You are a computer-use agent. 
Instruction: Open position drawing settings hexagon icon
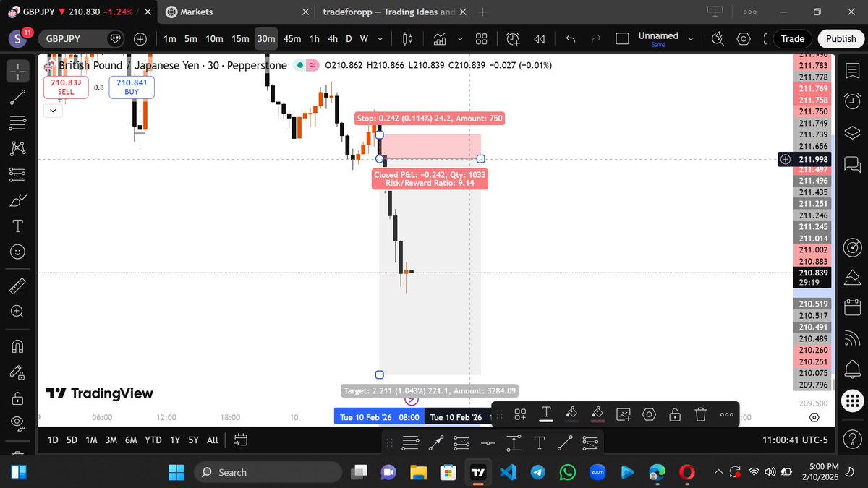(649, 414)
